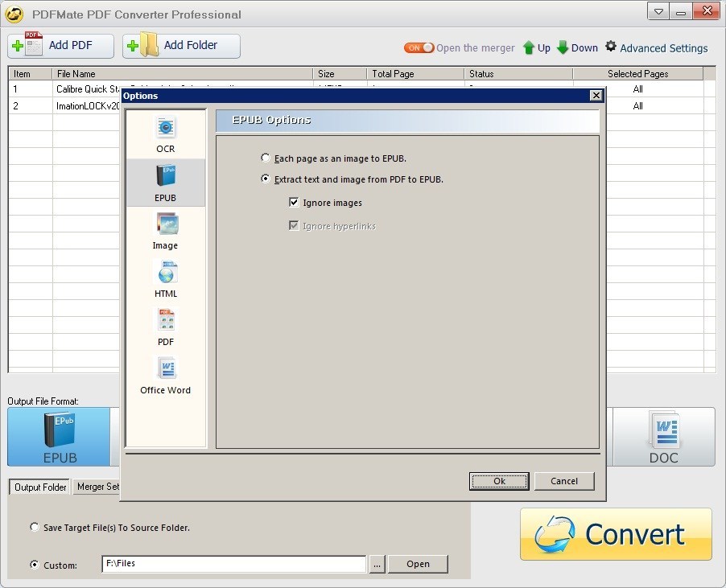Click the Selected Pages column header
The width and height of the screenshot is (726, 588).
[x=637, y=73]
